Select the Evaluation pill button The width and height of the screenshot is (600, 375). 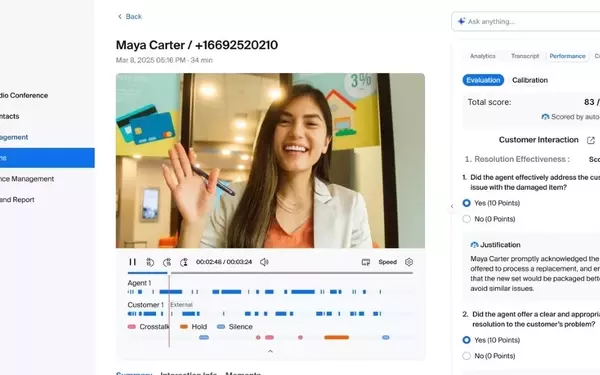point(483,80)
